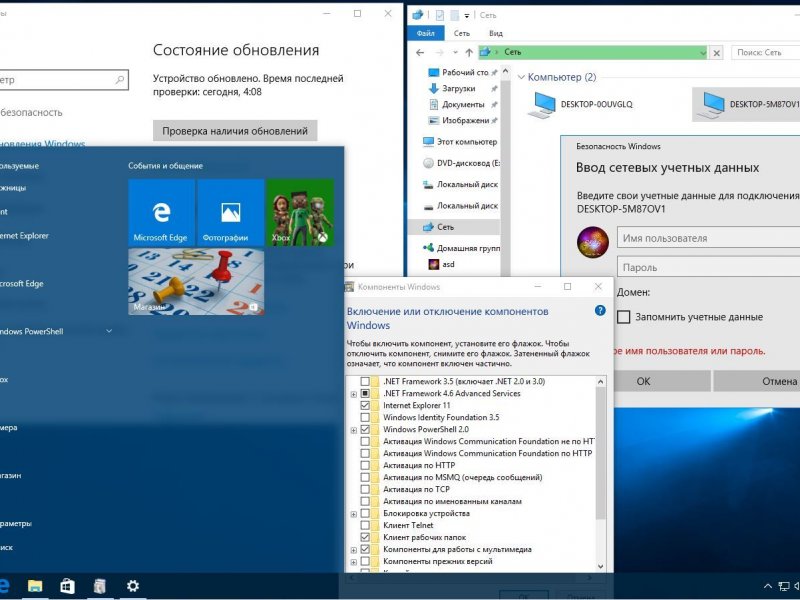The width and height of the screenshot is (800, 600).
Task: Click the components list scroll-up arrow
Action: pos(601,382)
